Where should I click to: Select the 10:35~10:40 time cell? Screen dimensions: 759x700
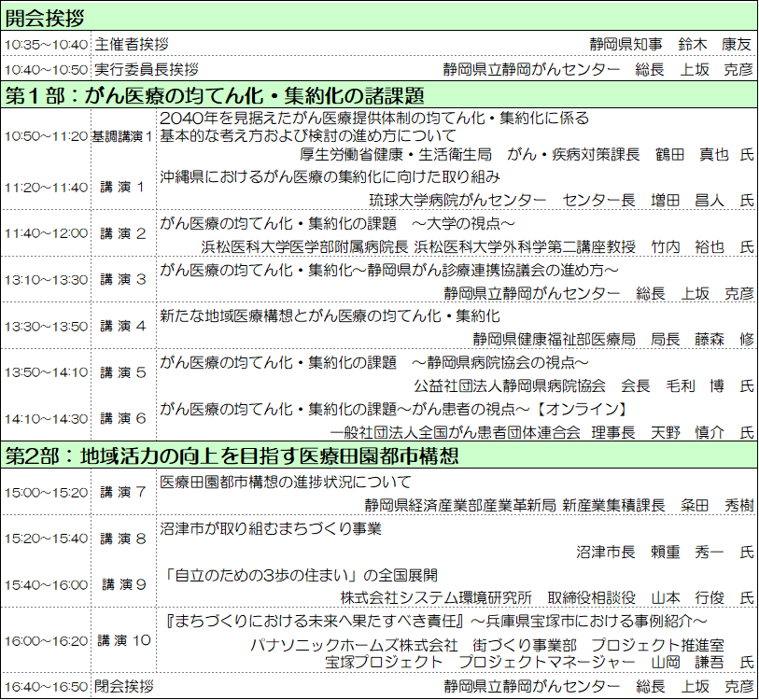pyautogui.click(x=46, y=44)
